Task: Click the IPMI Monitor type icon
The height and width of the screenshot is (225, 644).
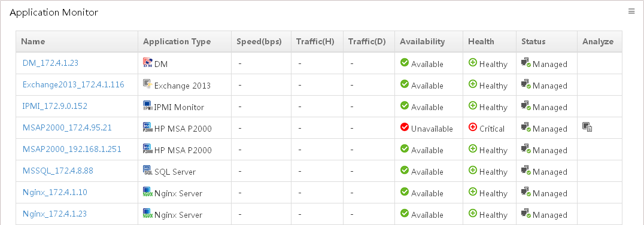Action: click(147, 105)
